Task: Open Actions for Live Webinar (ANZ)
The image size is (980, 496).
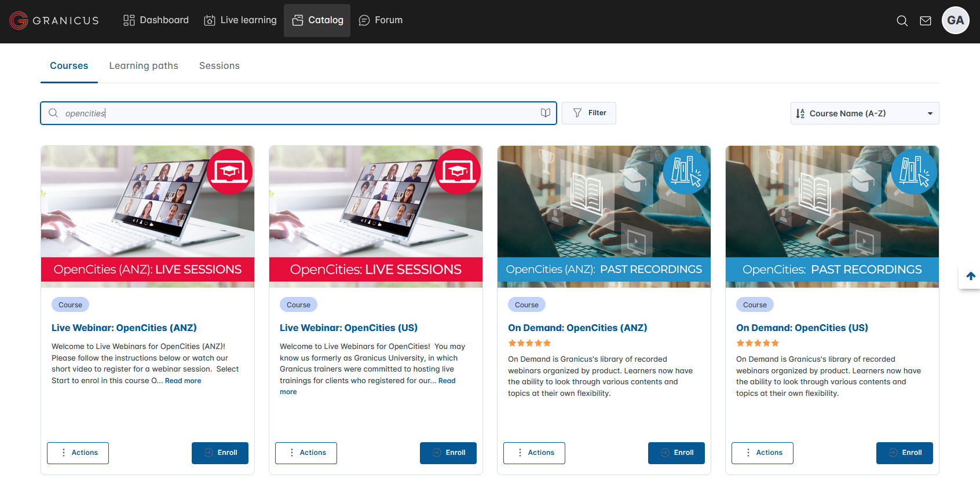Action: pyautogui.click(x=78, y=453)
